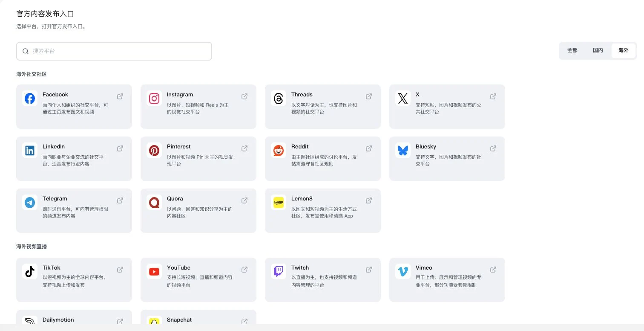Switch to the 全部 filter tab
The width and height of the screenshot is (644, 331).
tap(572, 50)
